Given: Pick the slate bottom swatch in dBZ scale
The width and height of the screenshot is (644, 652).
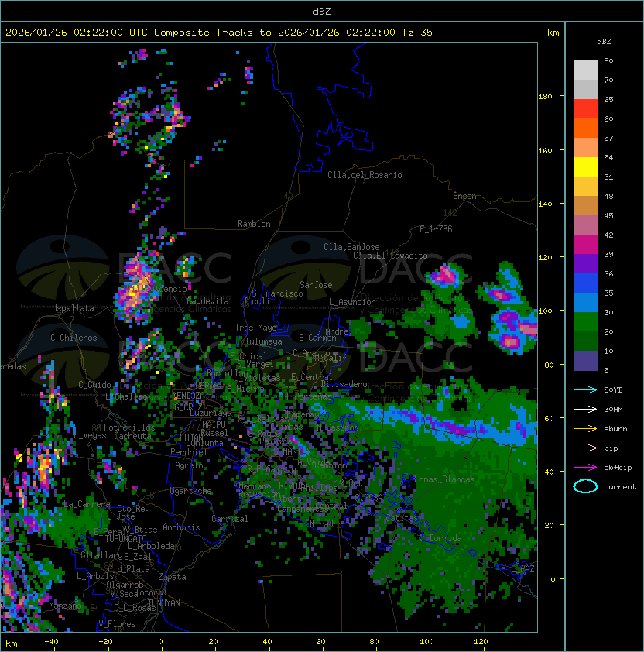Looking at the screenshot, I should coord(585,361).
